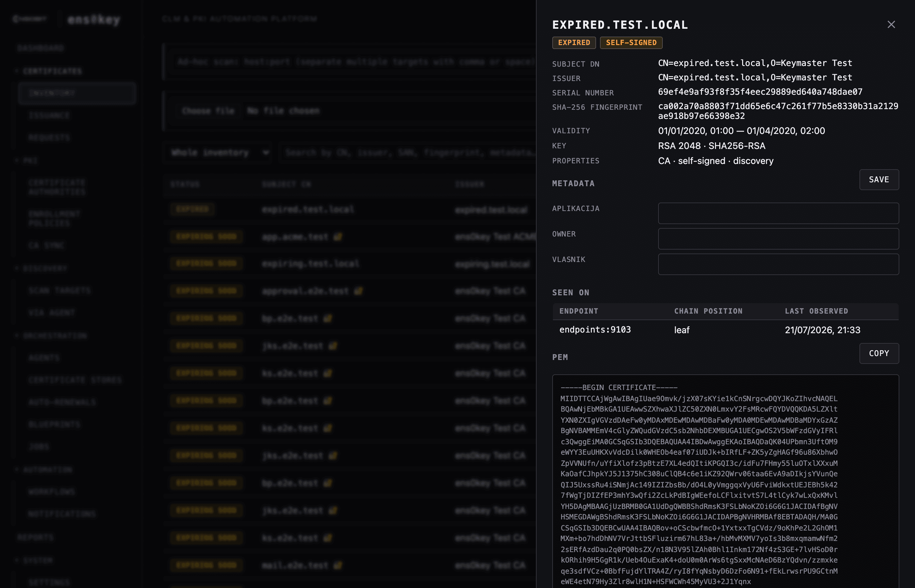Click the METADATA section heading

point(573,184)
